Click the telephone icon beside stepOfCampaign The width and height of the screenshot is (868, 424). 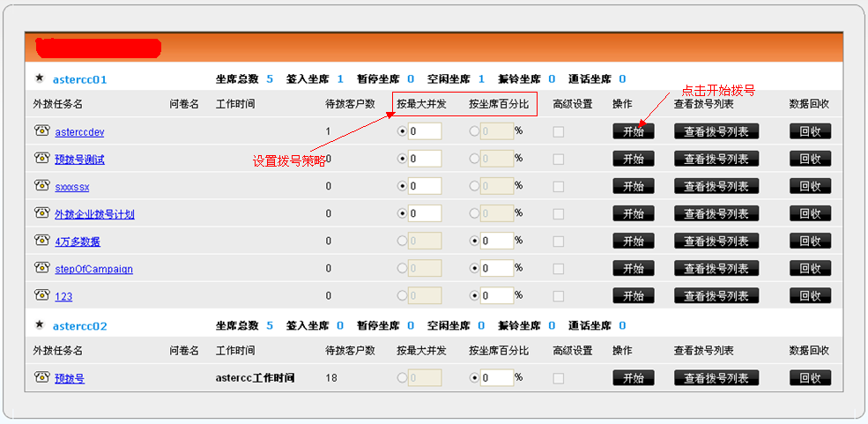[41, 267]
